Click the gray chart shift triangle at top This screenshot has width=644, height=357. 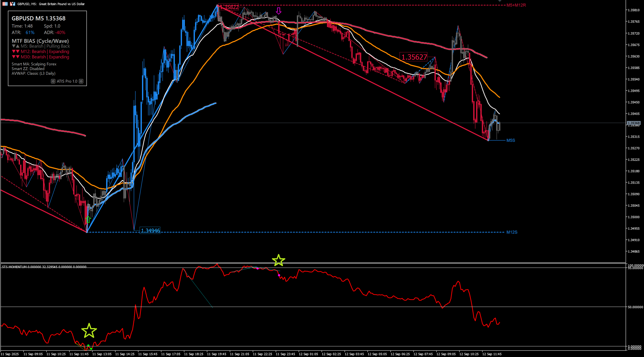click(499, 1)
